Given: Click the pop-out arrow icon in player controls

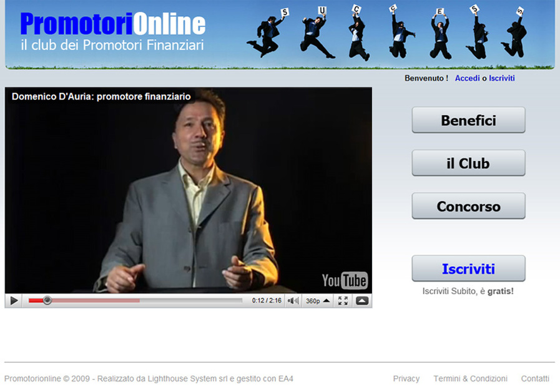Looking at the screenshot, I should click(x=361, y=300).
